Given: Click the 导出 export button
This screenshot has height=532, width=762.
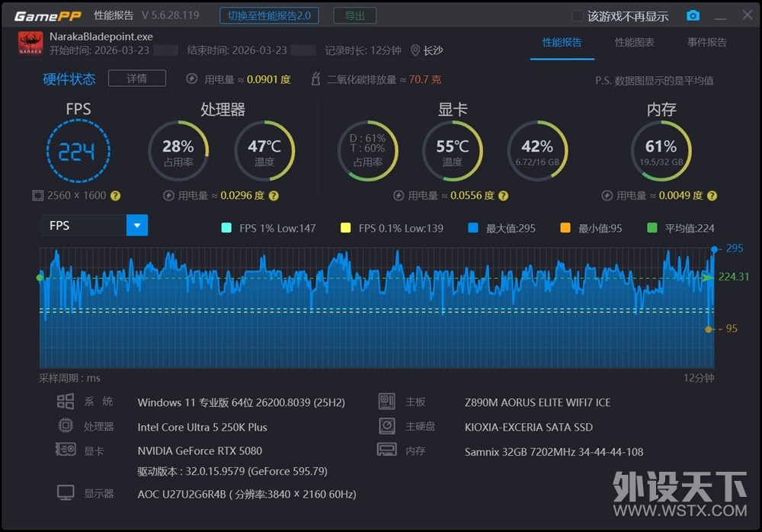Looking at the screenshot, I should [x=354, y=14].
